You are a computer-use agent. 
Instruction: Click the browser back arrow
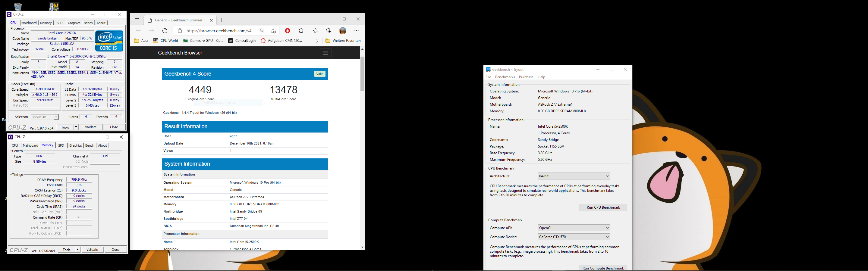138,31
